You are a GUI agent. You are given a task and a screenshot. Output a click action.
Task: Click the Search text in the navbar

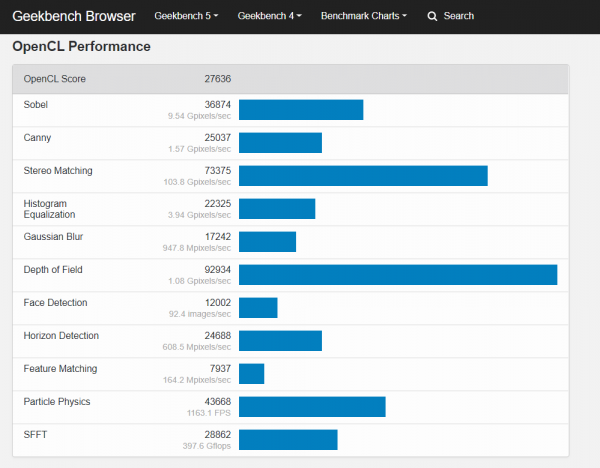(x=459, y=16)
